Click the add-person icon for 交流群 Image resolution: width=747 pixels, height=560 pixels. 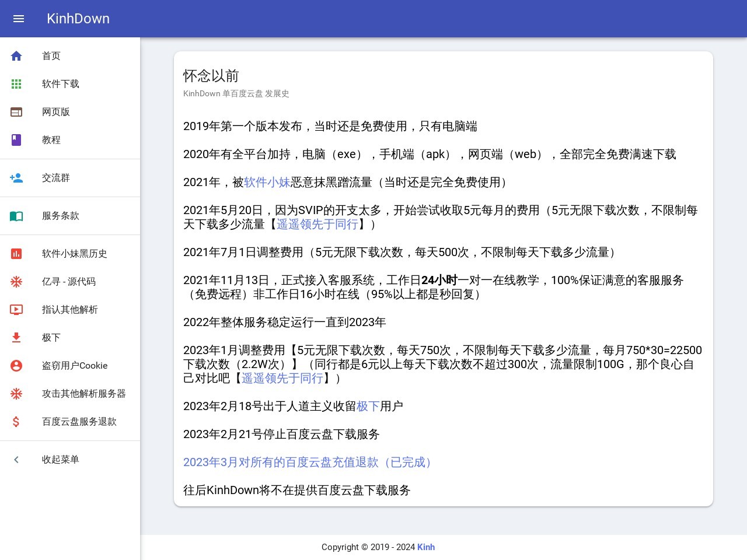point(16,178)
